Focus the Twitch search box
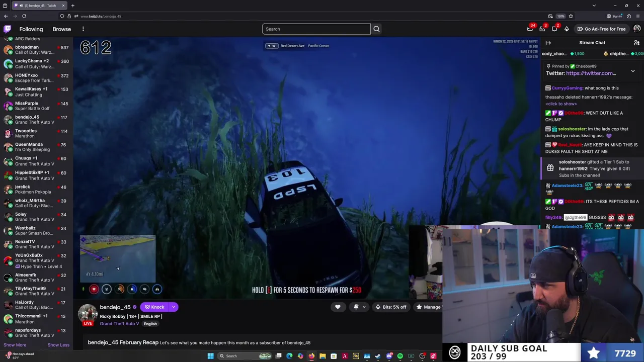 (x=316, y=29)
